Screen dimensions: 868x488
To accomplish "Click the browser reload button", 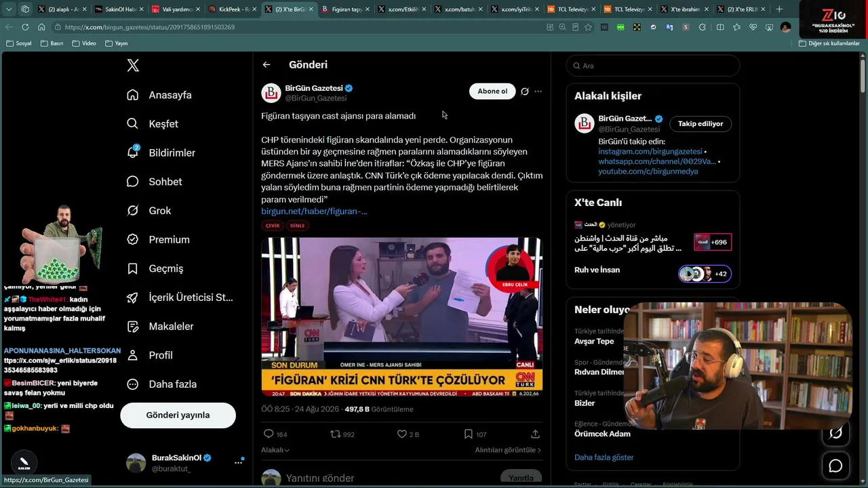I will click(x=25, y=27).
